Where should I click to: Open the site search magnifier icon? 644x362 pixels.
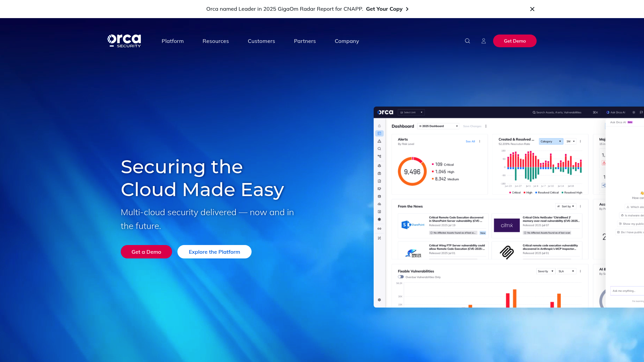tap(467, 41)
